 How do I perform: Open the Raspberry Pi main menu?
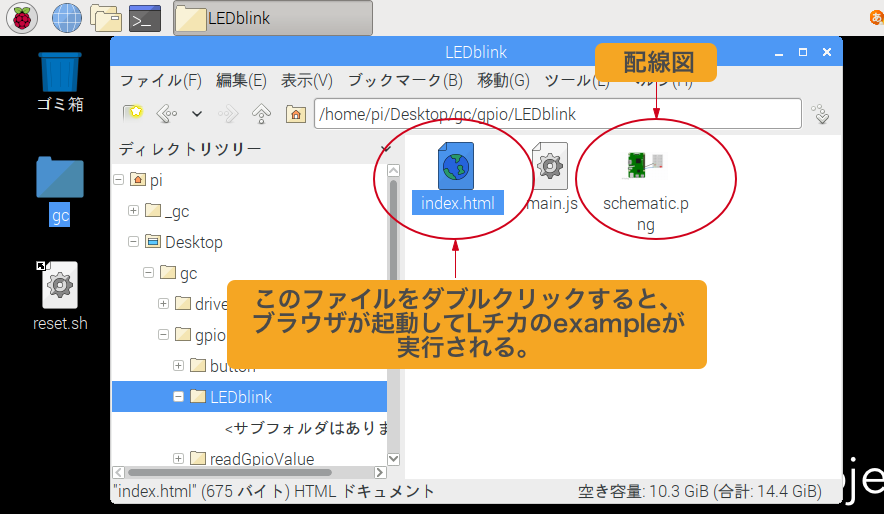(22, 17)
